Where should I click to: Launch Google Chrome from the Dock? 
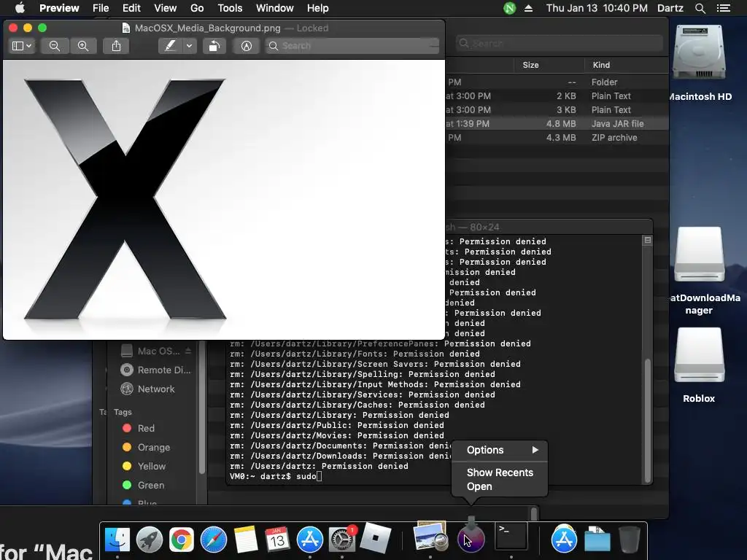click(182, 540)
